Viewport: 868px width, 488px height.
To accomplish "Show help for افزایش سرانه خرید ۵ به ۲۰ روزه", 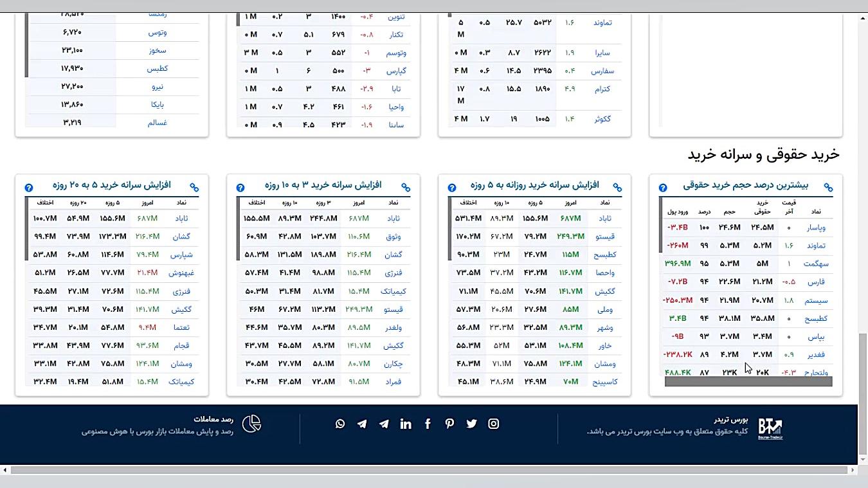I will (29, 188).
